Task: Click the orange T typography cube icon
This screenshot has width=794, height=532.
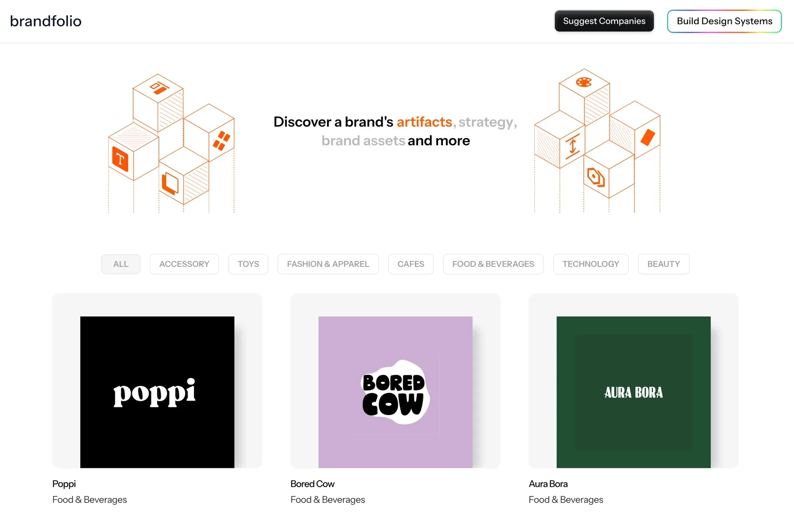Action: [120, 159]
